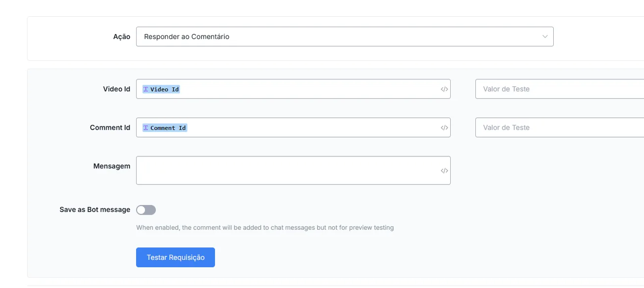Click the Save as Bot message label

(95, 210)
